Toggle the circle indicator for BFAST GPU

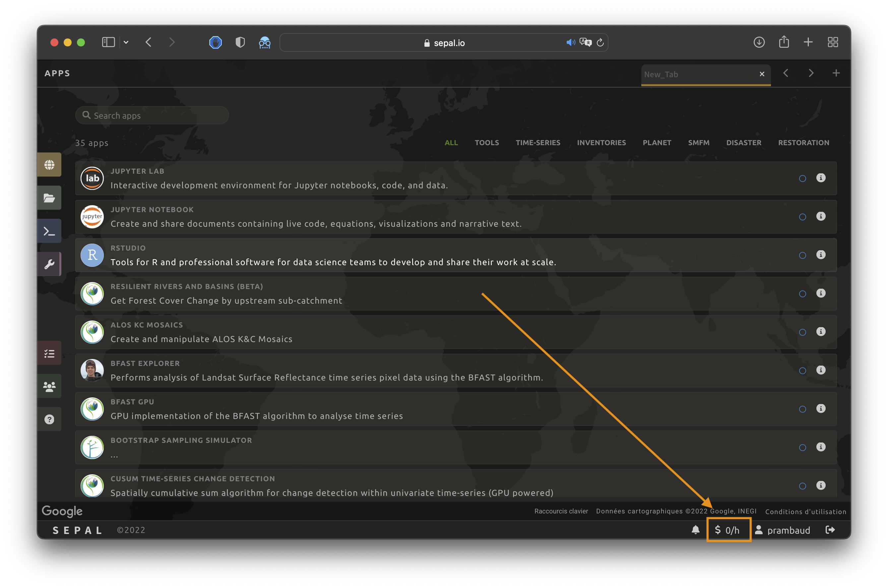[x=802, y=409]
